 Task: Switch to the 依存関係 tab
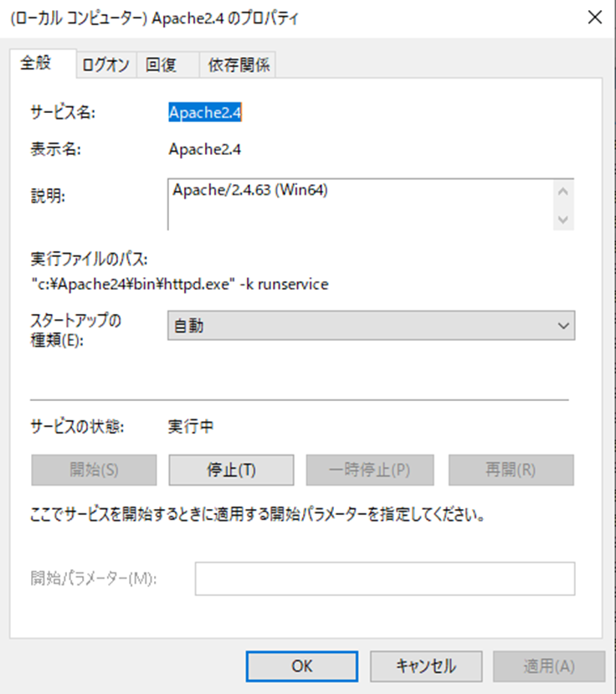pos(238,65)
